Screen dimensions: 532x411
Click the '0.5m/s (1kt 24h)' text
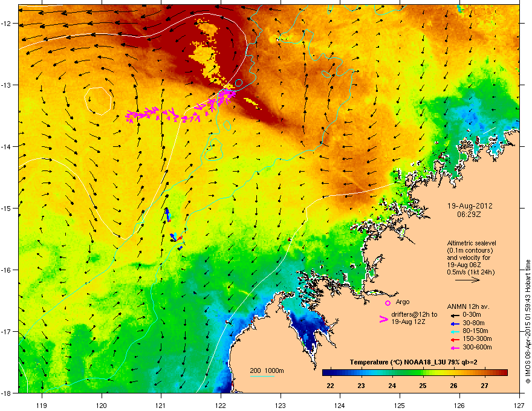tap(470, 273)
